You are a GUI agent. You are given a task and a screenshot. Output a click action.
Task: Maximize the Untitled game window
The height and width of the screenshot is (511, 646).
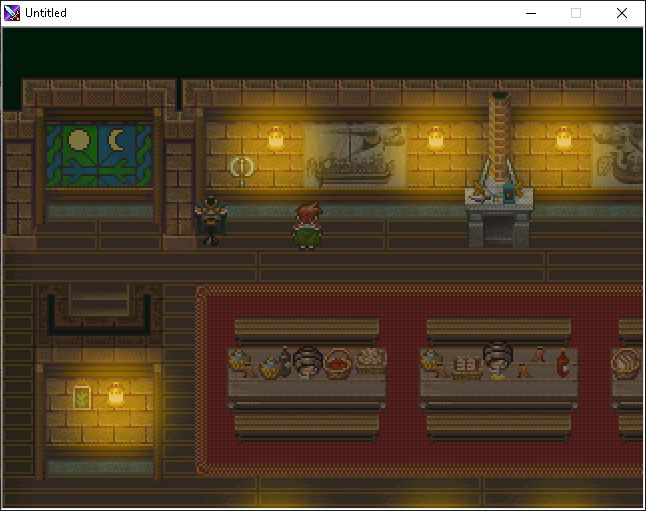575,13
